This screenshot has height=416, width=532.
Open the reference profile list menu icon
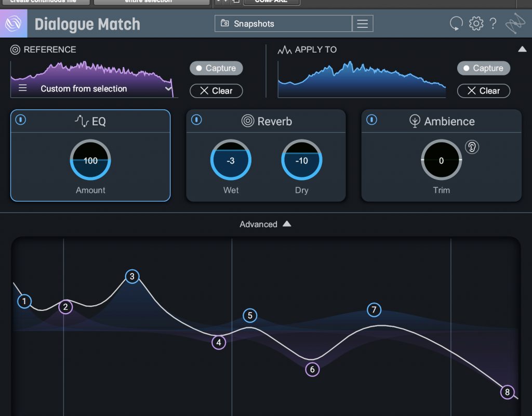click(x=22, y=88)
